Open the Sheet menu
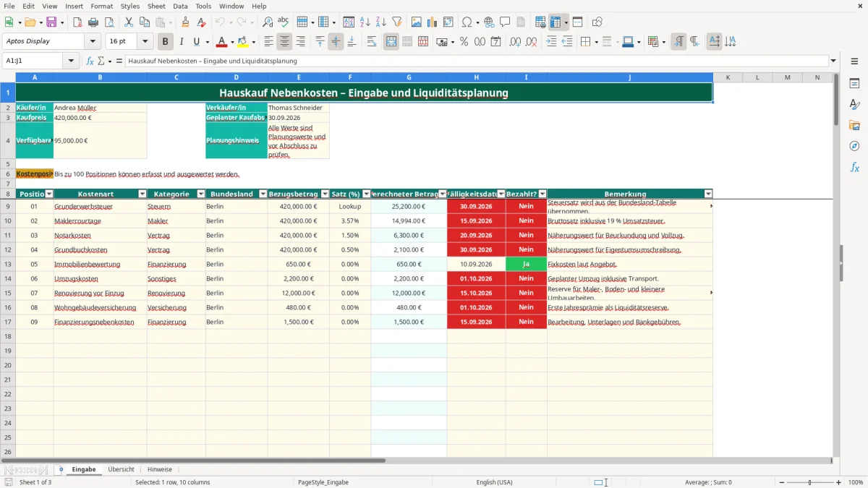The width and height of the screenshot is (868, 488). (156, 6)
